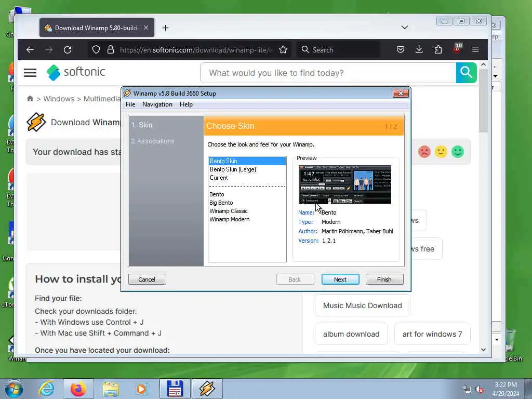532x399 pixels.
Task: Open Navigation menu in Winamp Setup
Action: pos(157,104)
